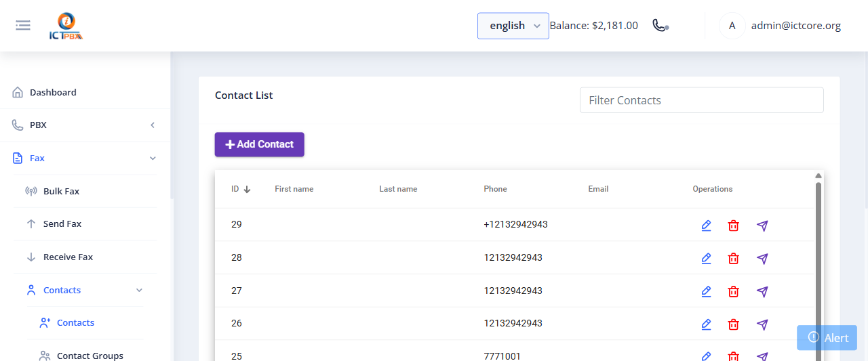Click the ID 28 cell
Screen dimensions: 868x361
click(x=237, y=257)
